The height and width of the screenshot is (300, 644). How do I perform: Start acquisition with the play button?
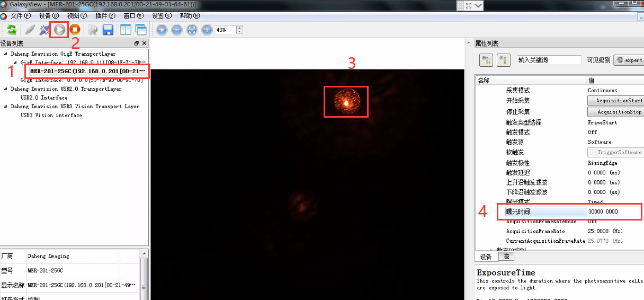[x=60, y=30]
